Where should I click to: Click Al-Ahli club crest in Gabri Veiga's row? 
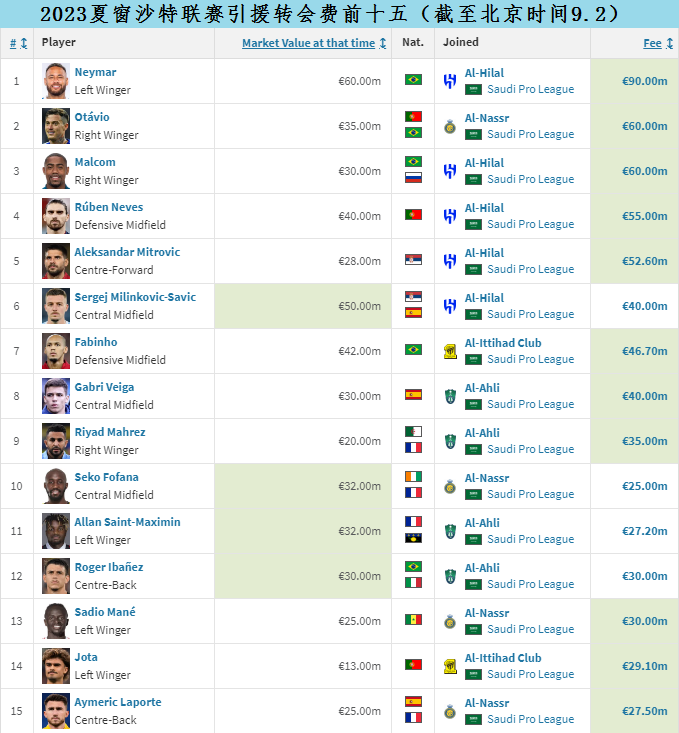[450, 396]
